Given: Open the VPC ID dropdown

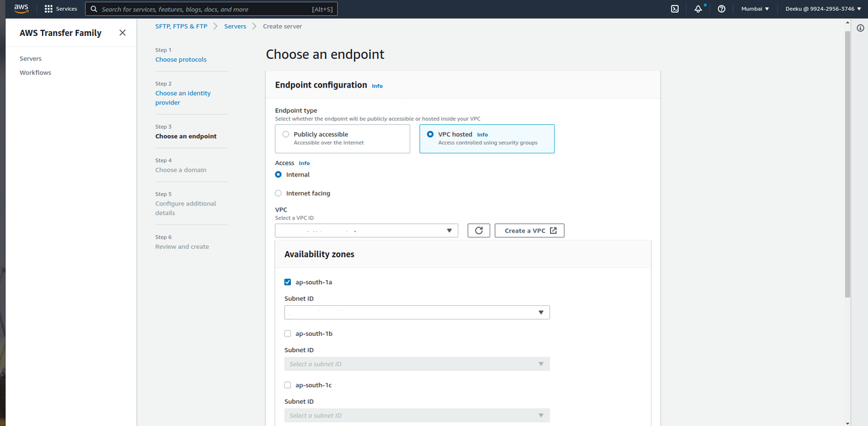Looking at the screenshot, I should [366, 231].
